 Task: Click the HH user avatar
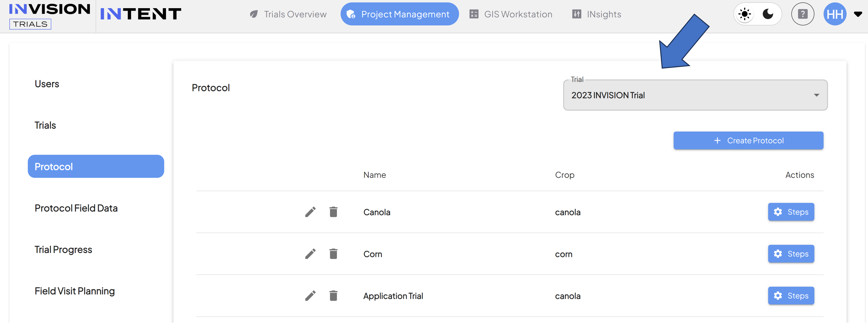click(x=835, y=14)
